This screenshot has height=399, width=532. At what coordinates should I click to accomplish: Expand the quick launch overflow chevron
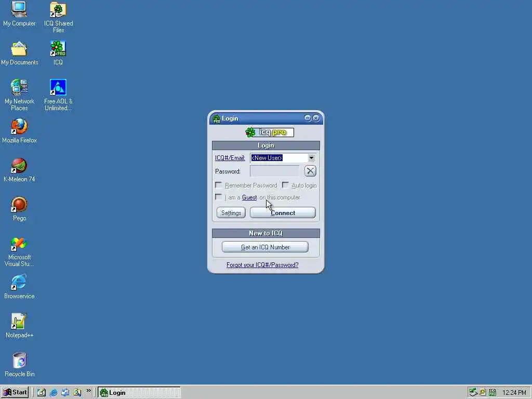88,391
